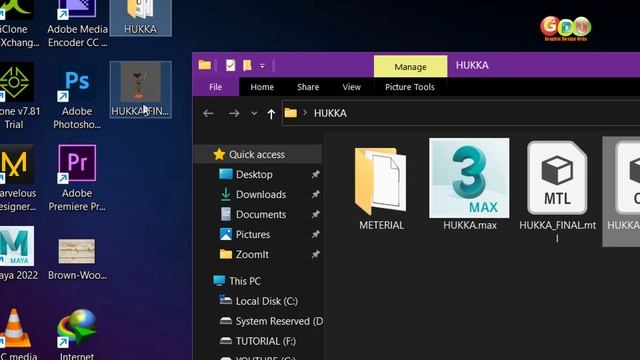
Task: Open the Adobe Media Encoder CC shortcut
Action: [77, 24]
